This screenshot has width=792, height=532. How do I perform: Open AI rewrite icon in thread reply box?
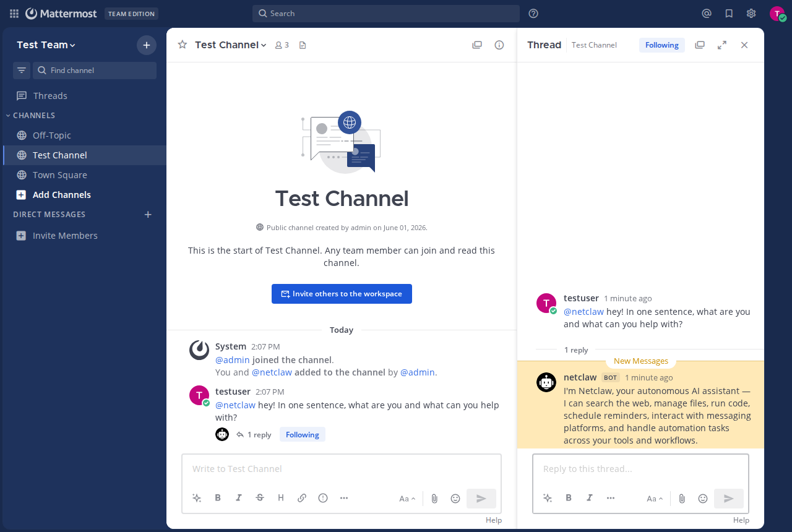pos(548,498)
